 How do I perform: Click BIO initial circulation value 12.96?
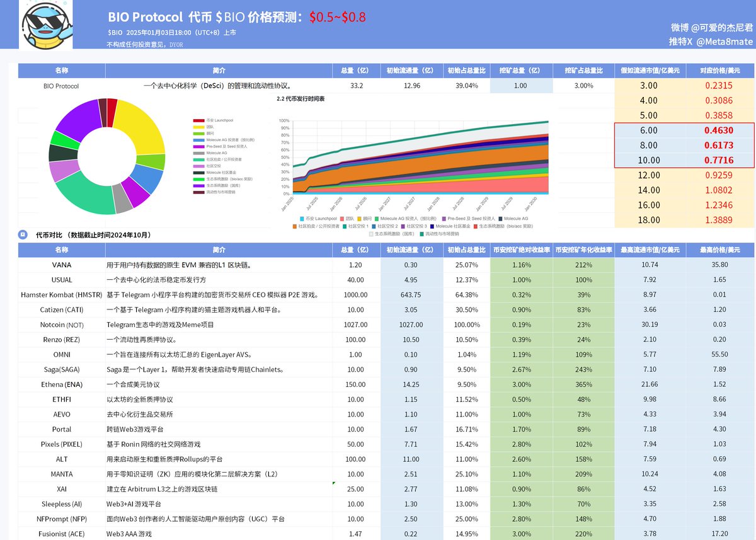tap(411, 86)
